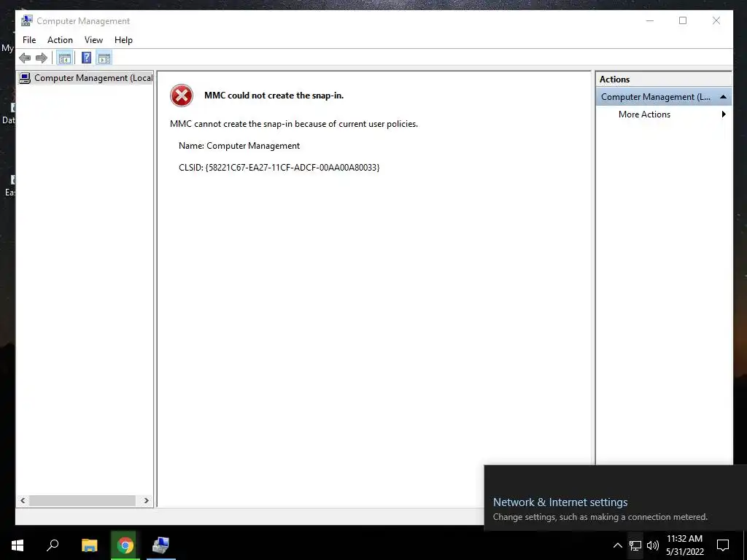
Task: Open the Action Center notification icon
Action: (x=723, y=545)
